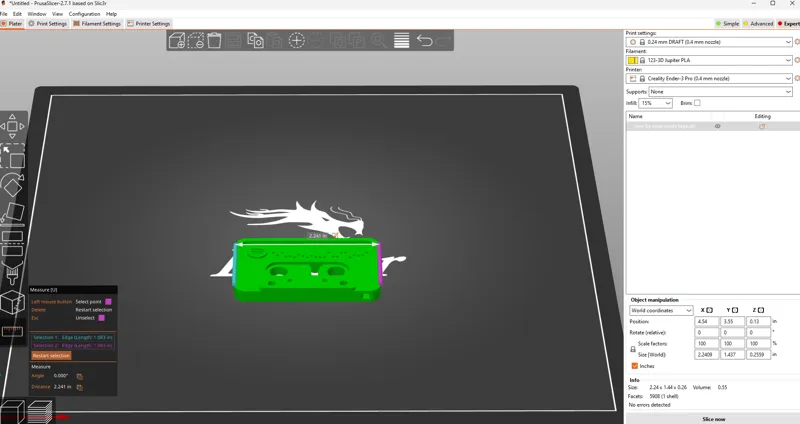Select the Place on face tool
The height and width of the screenshot is (424, 800).
point(12,214)
